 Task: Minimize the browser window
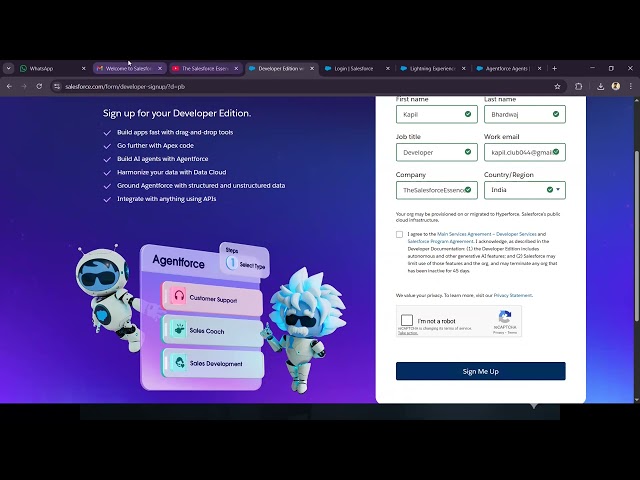tap(592, 68)
